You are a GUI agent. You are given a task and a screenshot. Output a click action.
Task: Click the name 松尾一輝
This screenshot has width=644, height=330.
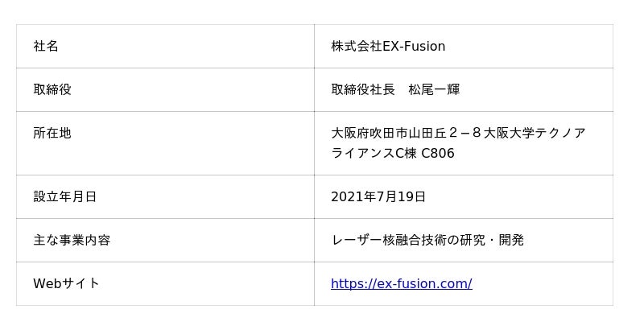(x=434, y=89)
